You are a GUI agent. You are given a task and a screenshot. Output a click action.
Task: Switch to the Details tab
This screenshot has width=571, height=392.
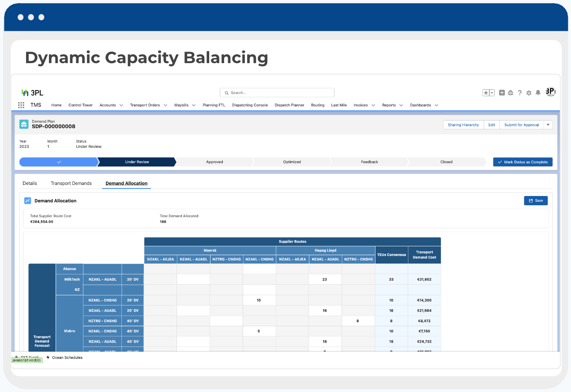30,183
